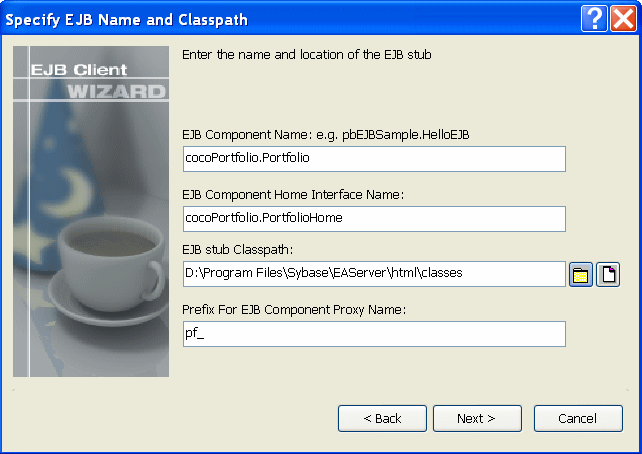The height and width of the screenshot is (454, 642).
Task: Click the file icon next to classpath field
Action: tap(608, 274)
